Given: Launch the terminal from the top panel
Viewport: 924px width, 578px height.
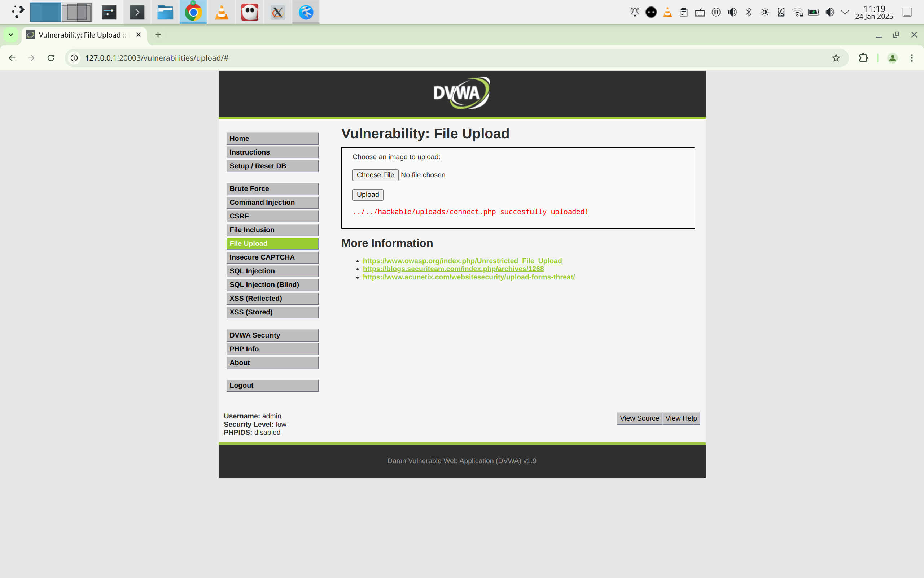Looking at the screenshot, I should (x=137, y=12).
